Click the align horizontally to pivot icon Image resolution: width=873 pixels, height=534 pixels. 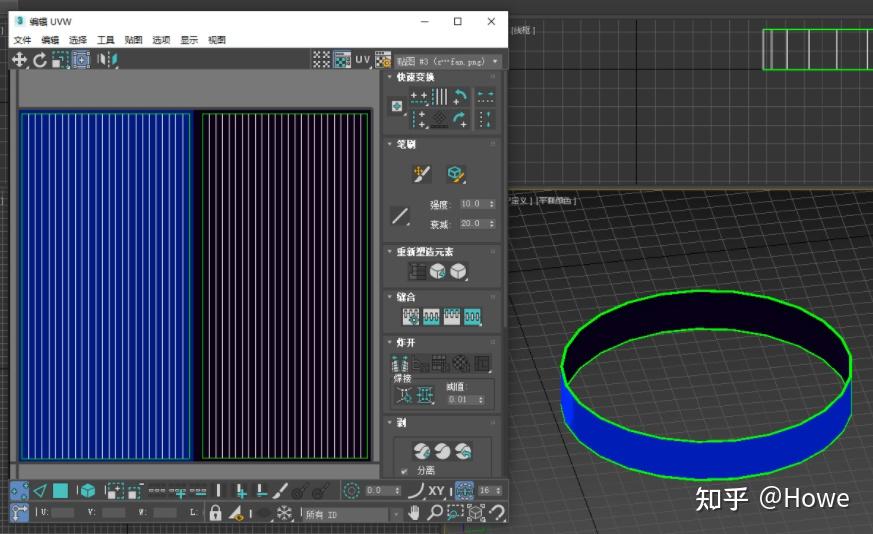[x=418, y=97]
